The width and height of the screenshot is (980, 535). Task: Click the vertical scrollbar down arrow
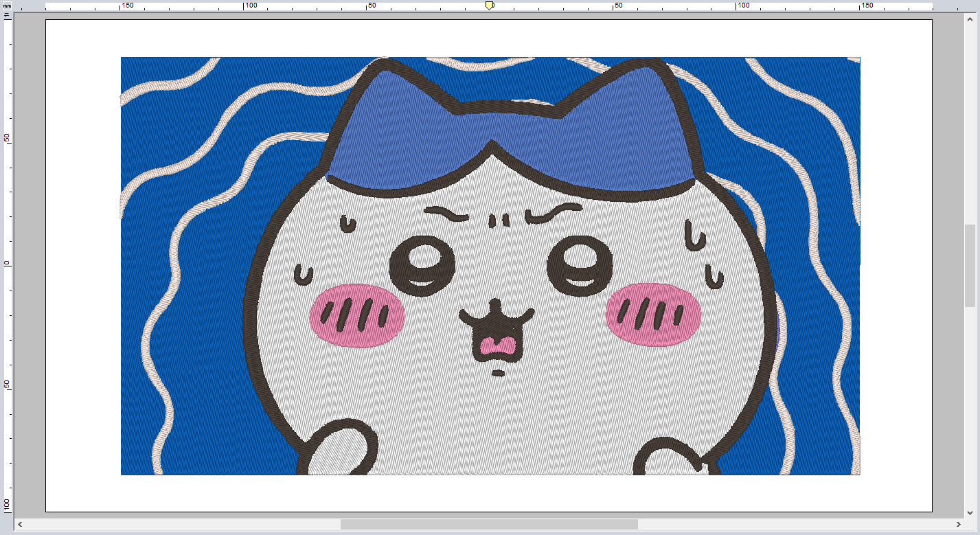point(970,512)
